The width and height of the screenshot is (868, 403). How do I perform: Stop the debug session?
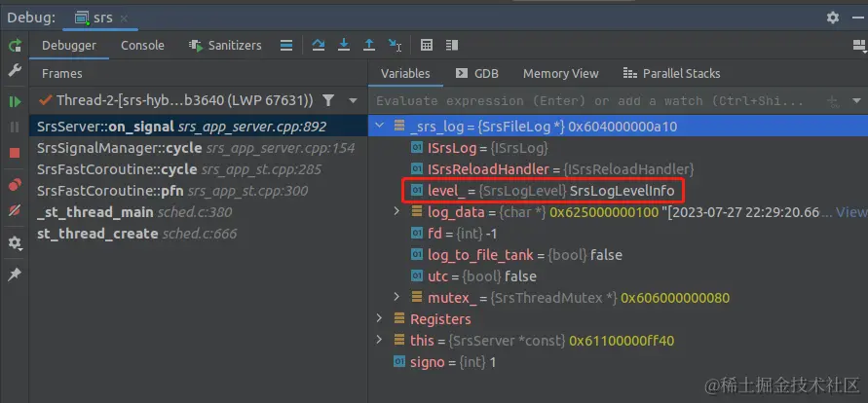[x=15, y=153]
